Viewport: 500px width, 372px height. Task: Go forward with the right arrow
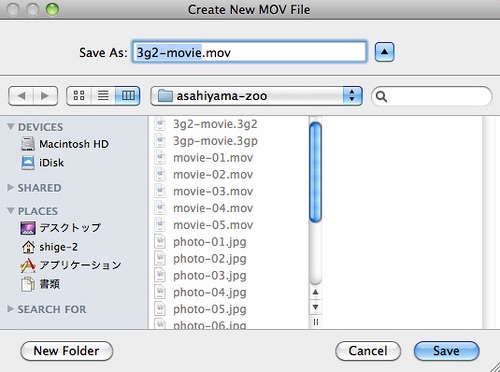point(45,96)
